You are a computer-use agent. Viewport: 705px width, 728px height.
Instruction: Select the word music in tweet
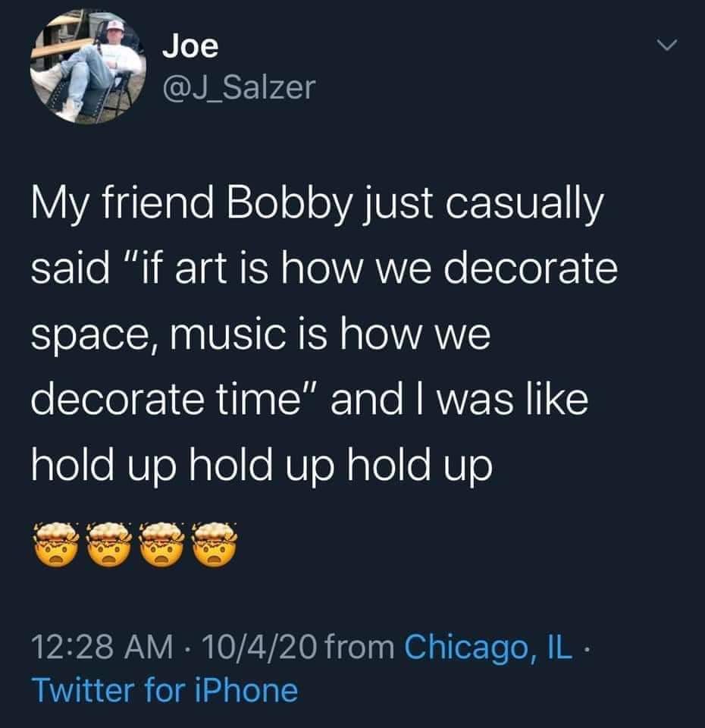tap(227, 334)
